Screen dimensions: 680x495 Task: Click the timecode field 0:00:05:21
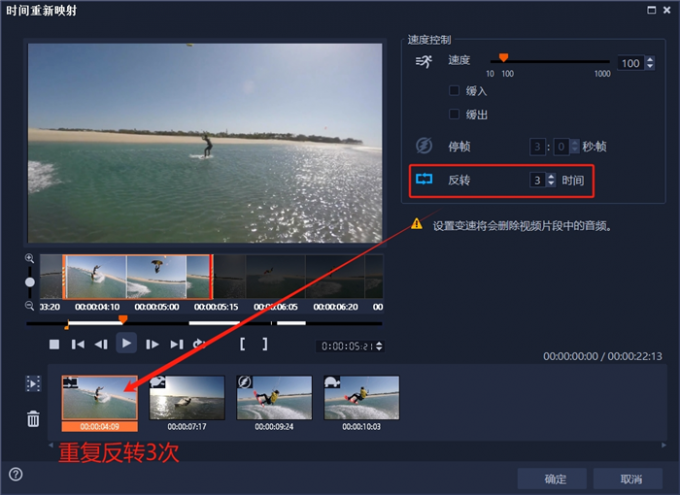(x=347, y=346)
